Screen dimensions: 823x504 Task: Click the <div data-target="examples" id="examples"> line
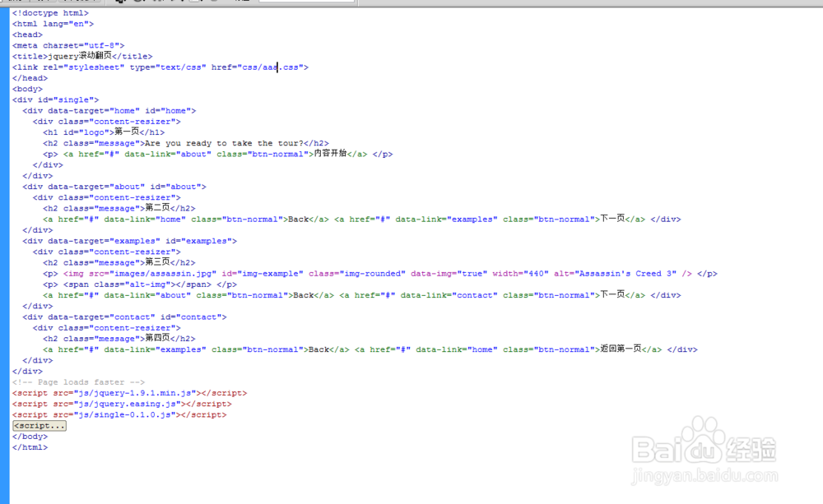coord(130,241)
